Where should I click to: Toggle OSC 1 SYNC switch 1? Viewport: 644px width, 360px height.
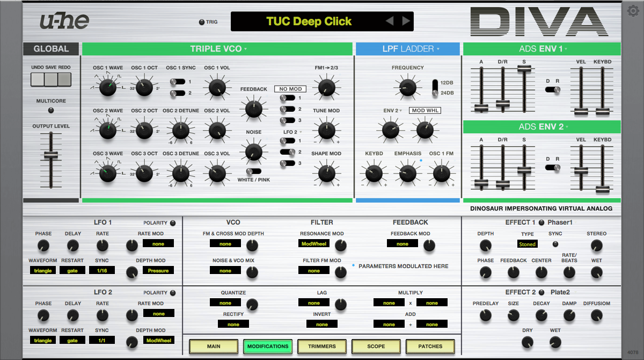coord(178,82)
